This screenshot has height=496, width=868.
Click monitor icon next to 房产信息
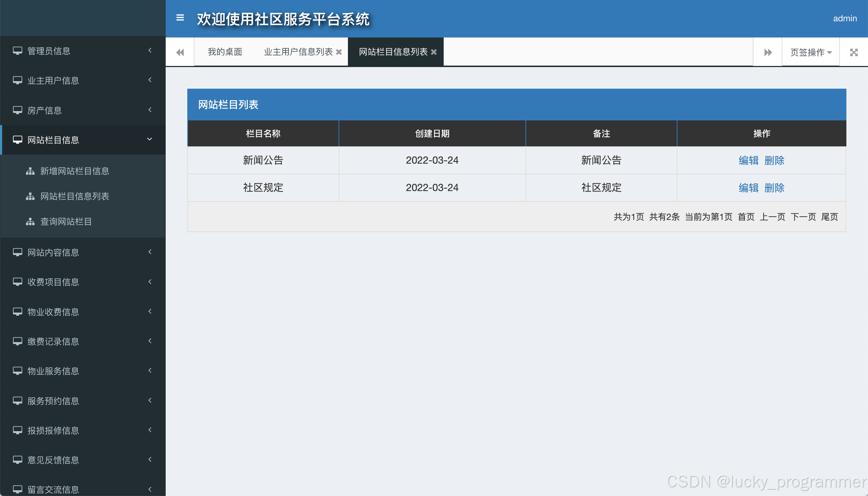click(x=18, y=110)
